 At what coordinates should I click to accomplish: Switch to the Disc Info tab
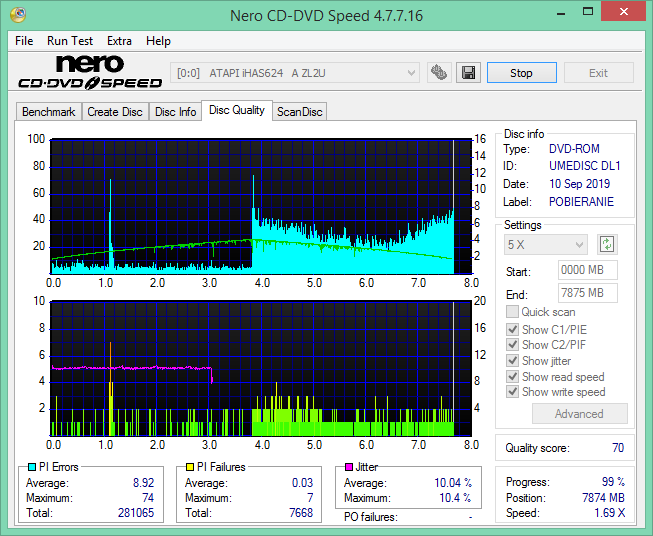(175, 112)
